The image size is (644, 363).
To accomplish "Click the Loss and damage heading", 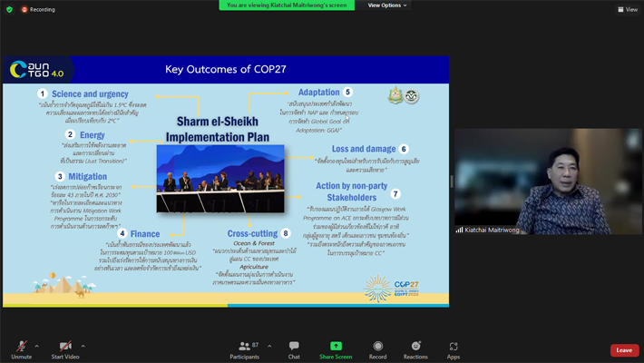I will [364, 149].
